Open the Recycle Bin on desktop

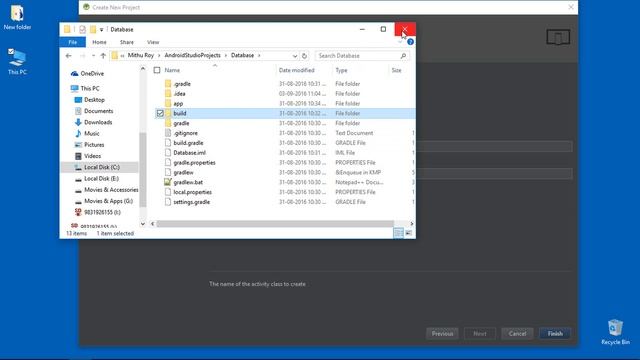[x=615, y=332]
